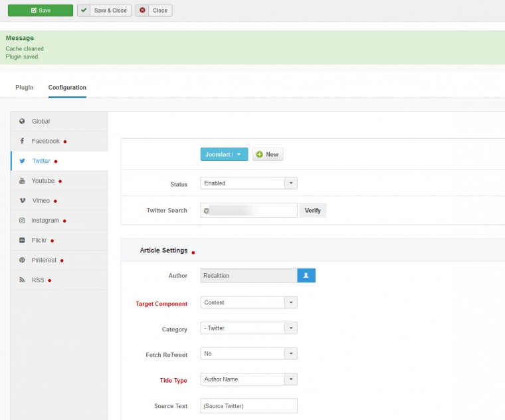Click the RSS feed icon in sidebar
This screenshot has height=420, width=505.
click(22, 280)
